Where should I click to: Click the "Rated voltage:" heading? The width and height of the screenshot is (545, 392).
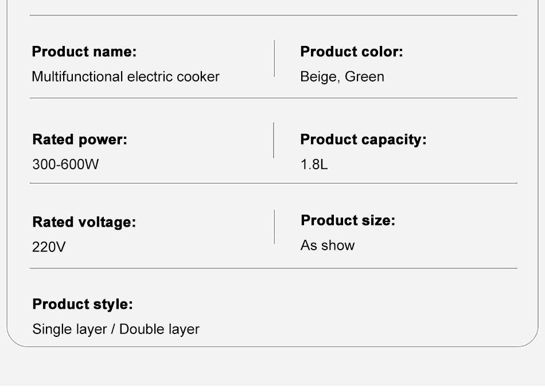click(84, 222)
